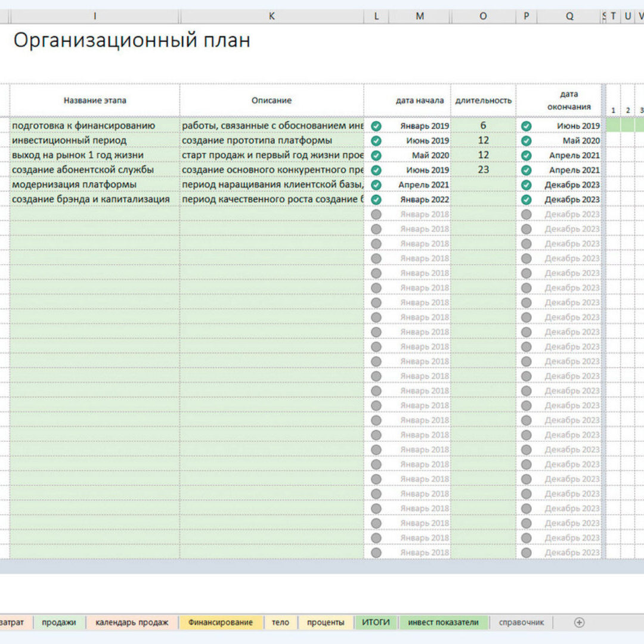The image size is (644, 644).
Task: Click the 'Название этапа' column heading cell
Action: (95, 100)
